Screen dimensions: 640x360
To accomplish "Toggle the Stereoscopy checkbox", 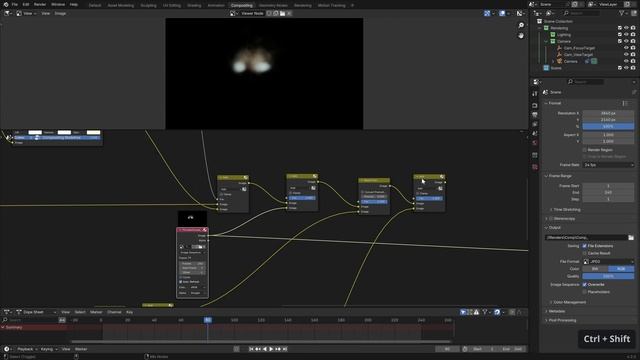I will pyautogui.click(x=551, y=219).
